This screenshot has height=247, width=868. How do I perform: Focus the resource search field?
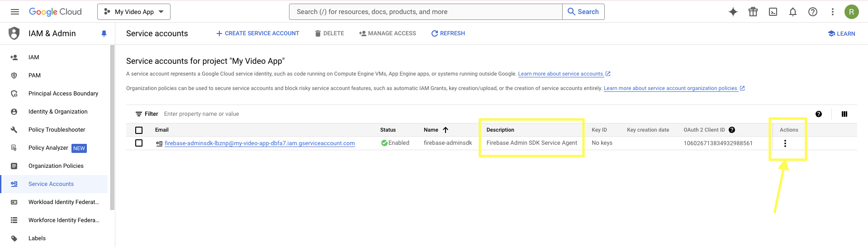tap(426, 12)
